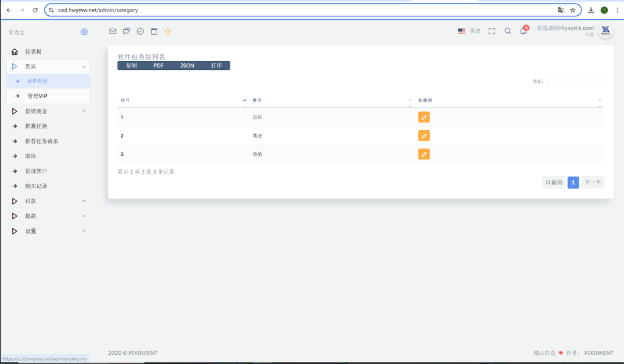Go to 下一个 pagination page
The width and height of the screenshot is (624, 364).
click(x=592, y=183)
